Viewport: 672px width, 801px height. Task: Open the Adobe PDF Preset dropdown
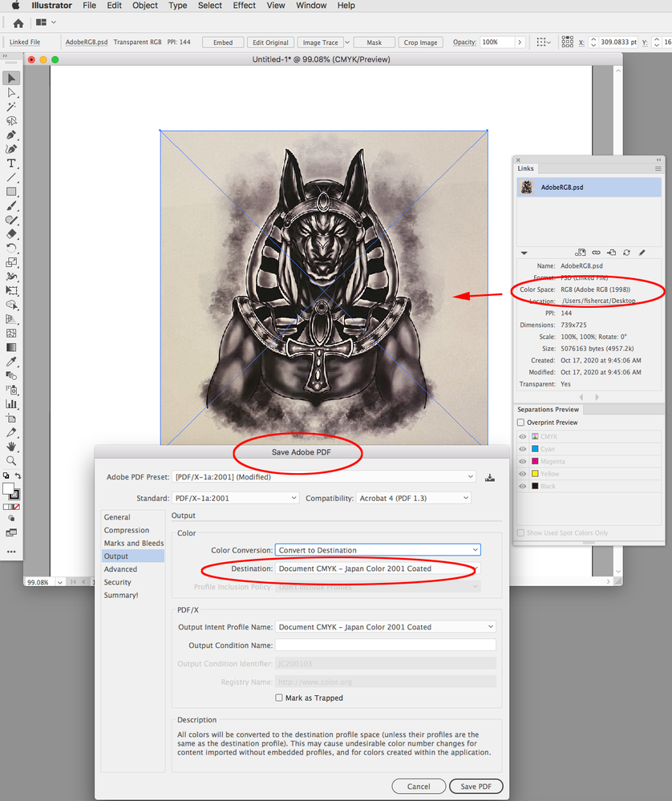coord(324,476)
